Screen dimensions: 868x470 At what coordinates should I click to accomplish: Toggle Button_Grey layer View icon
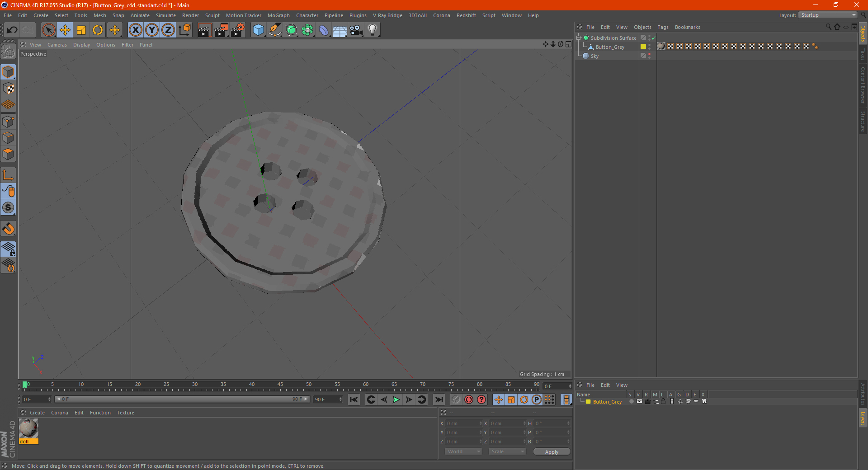(639, 401)
